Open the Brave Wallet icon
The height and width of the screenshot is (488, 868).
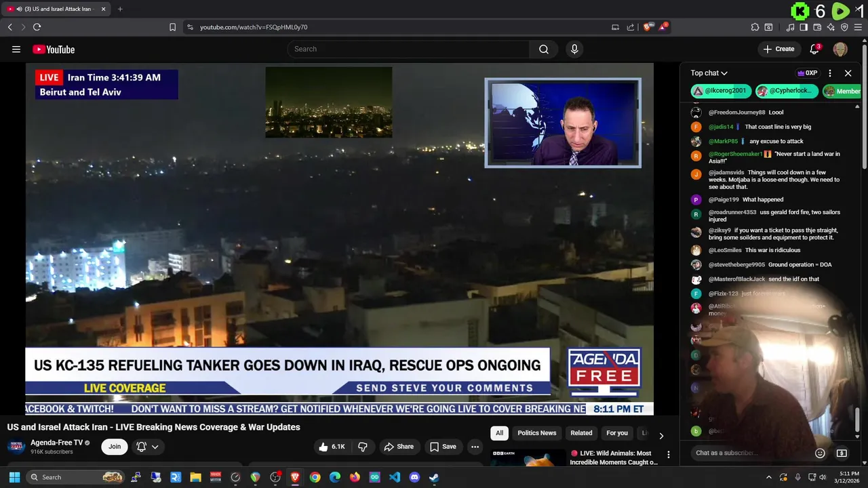[x=817, y=27]
